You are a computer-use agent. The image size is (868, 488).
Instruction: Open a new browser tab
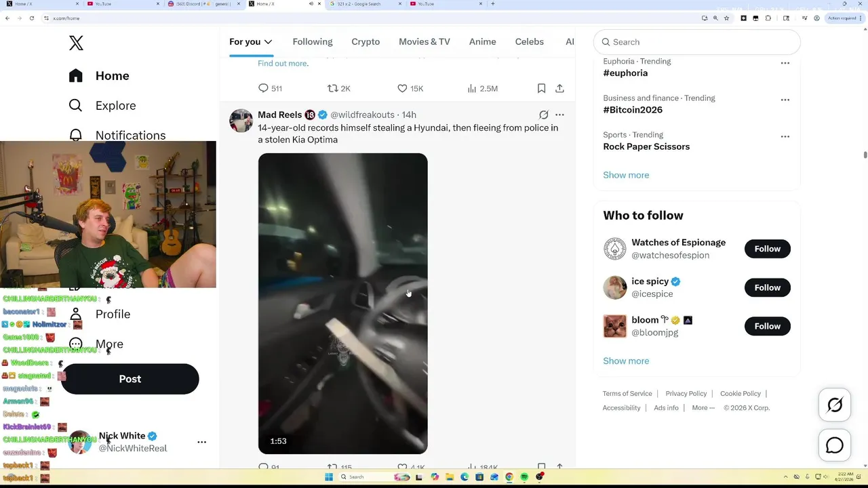492,4
